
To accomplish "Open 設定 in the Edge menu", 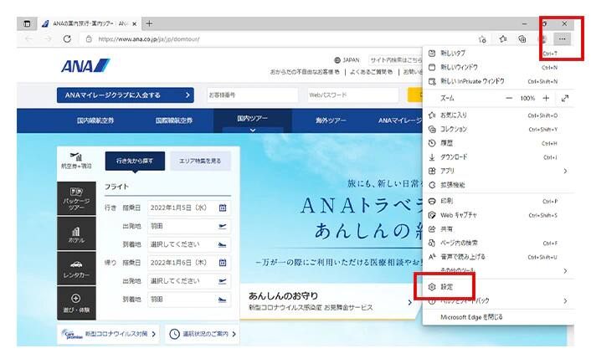I will point(447,286).
